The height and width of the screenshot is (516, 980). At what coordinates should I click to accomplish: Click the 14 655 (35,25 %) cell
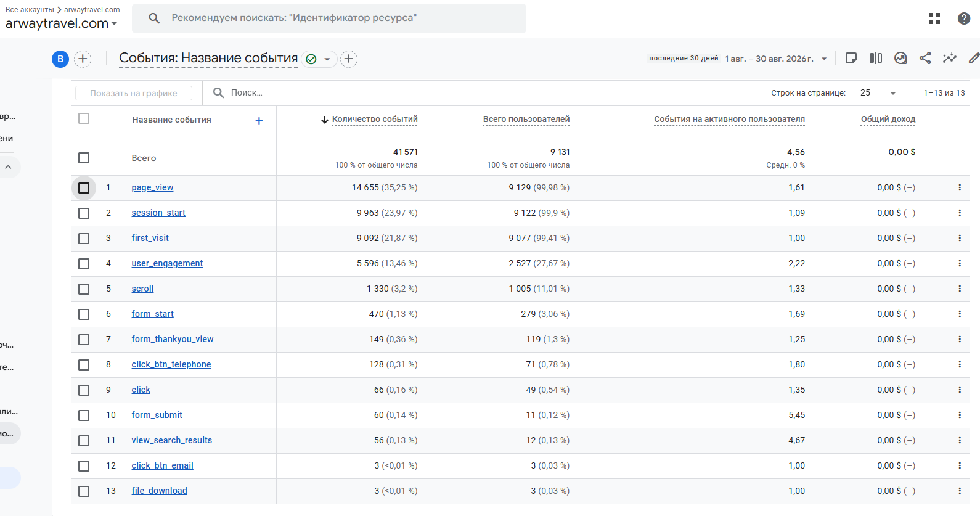click(x=385, y=187)
